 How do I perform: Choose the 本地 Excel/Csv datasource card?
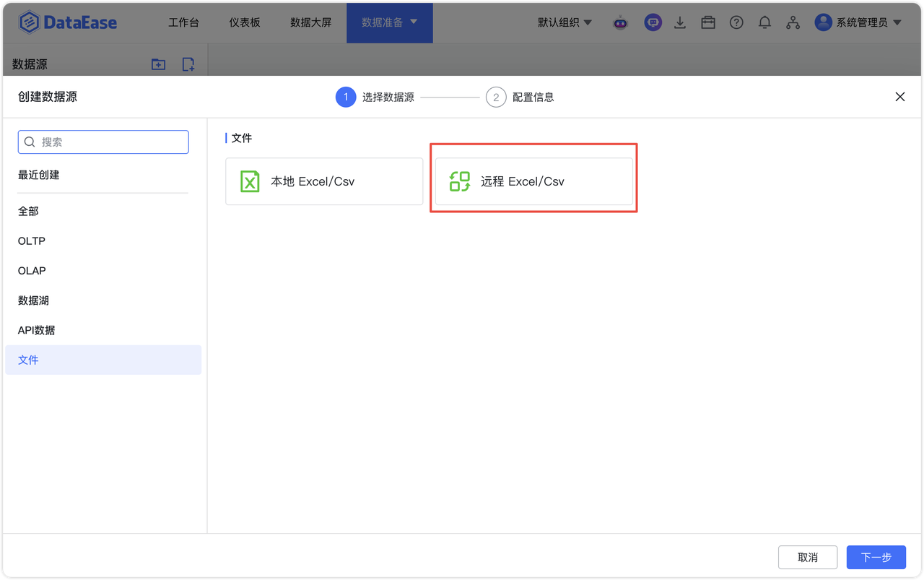(x=324, y=181)
